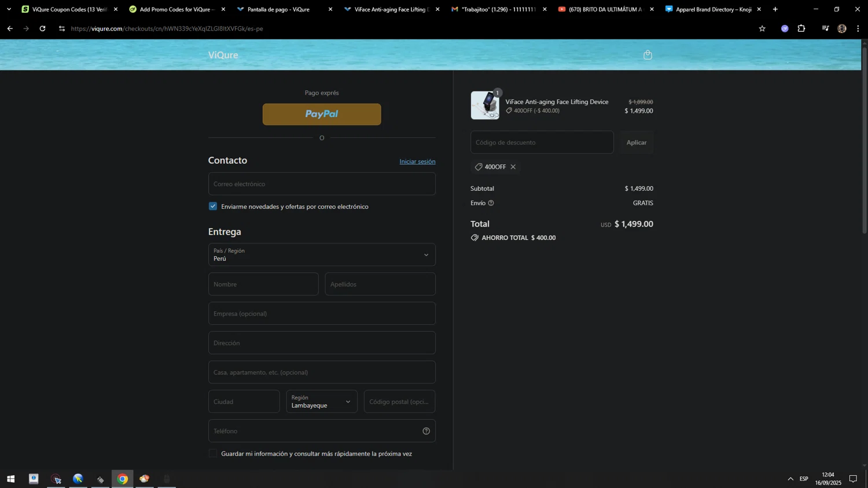This screenshot has width=868, height=488.
Task: Open the browser extensions puzzle icon
Action: click(x=801, y=28)
